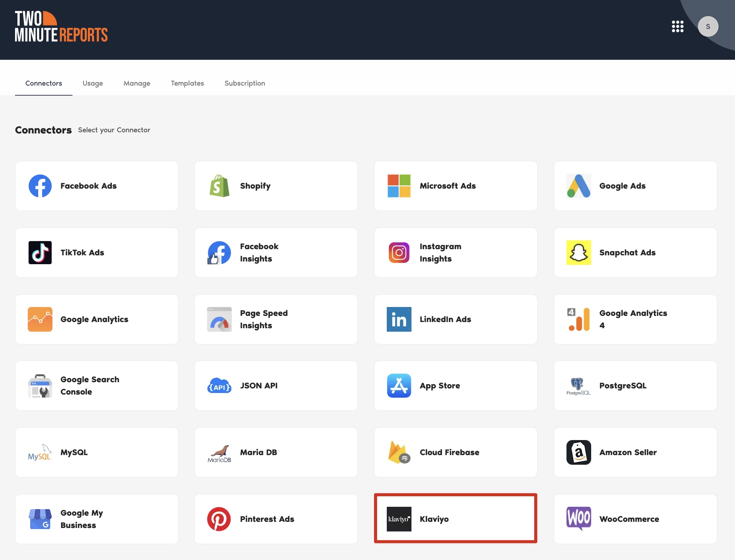Click the App Store icon
The image size is (735, 560).
tap(399, 386)
